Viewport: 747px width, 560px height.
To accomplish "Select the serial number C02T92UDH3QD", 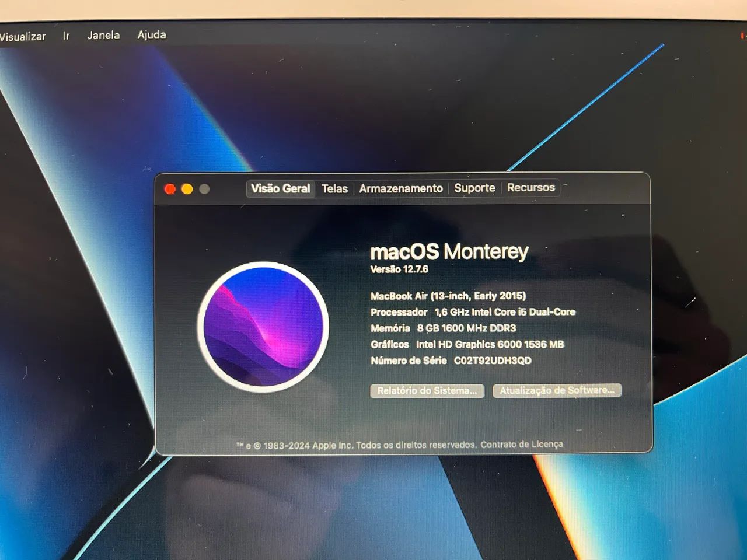I will 493,360.
